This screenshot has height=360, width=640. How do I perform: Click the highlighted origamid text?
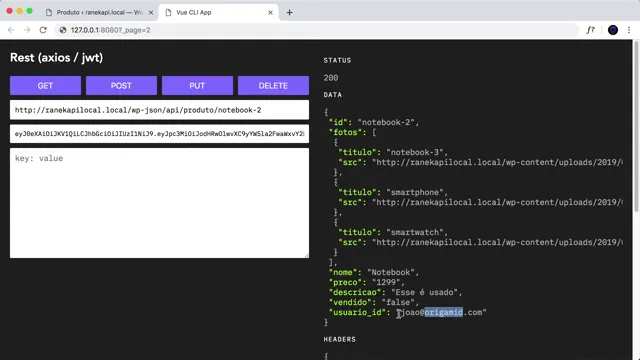coord(444,312)
